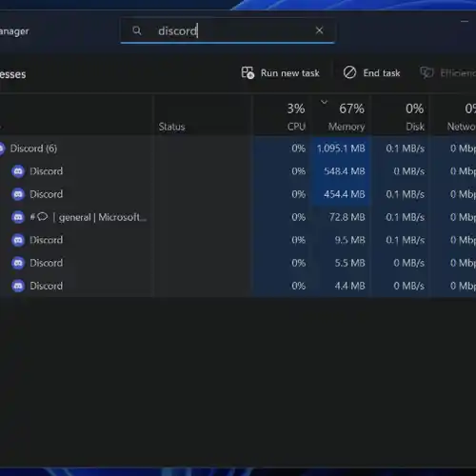Click the Status column header
The height and width of the screenshot is (476, 476).
tap(171, 127)
